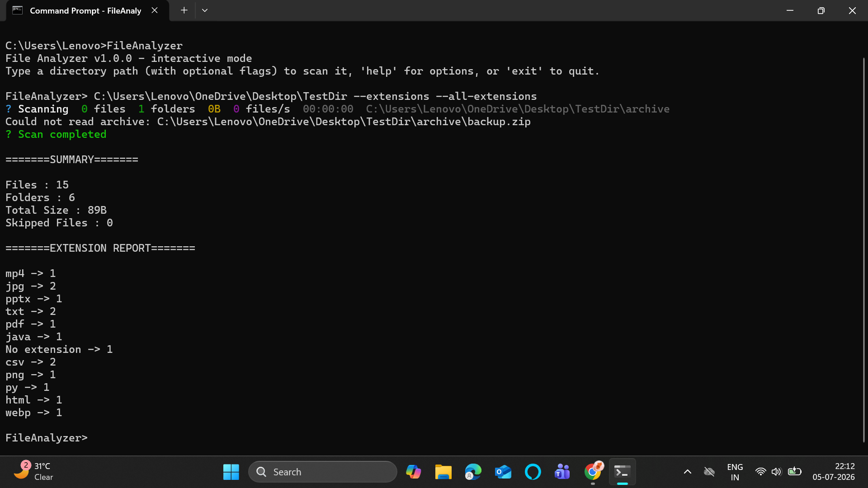Viewport: 868px width, 488px height.
Task: Click the 'Could not read archive' error line
Action: pyautogui.click(x=268, y=122)
